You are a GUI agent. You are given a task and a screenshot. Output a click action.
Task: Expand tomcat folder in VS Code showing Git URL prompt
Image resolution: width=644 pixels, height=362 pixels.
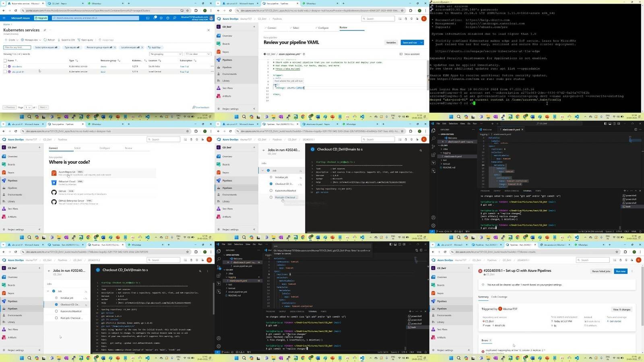tap(232, 288)
